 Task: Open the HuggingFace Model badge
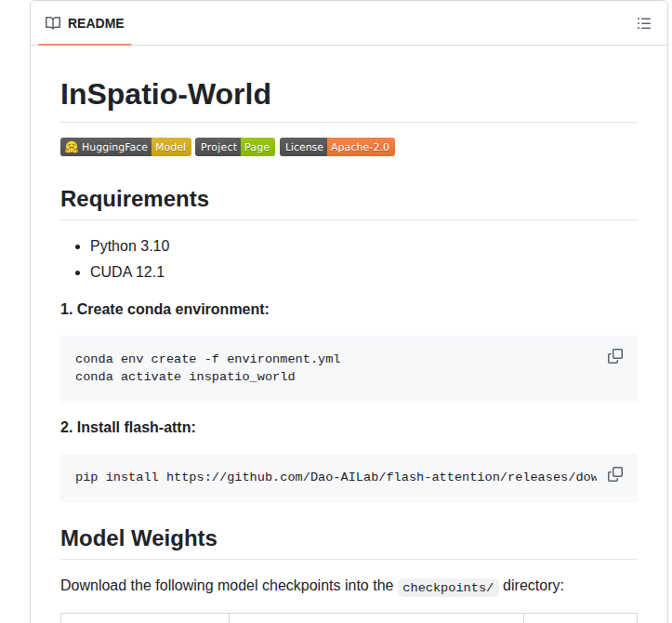pos(125,147)
